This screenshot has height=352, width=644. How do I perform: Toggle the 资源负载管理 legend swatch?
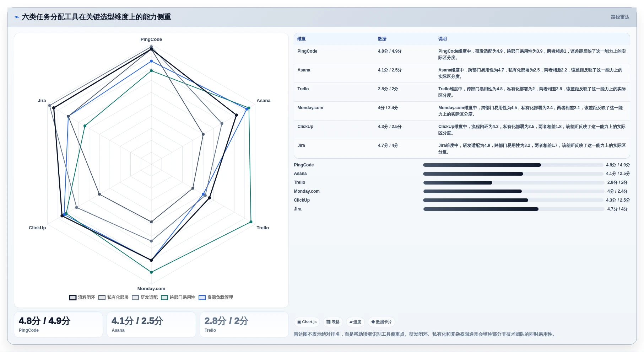point(202,298)
